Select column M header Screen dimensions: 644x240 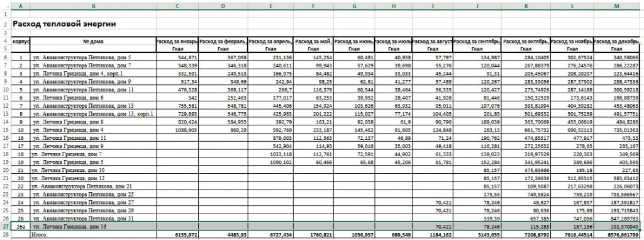coord(618,6)
